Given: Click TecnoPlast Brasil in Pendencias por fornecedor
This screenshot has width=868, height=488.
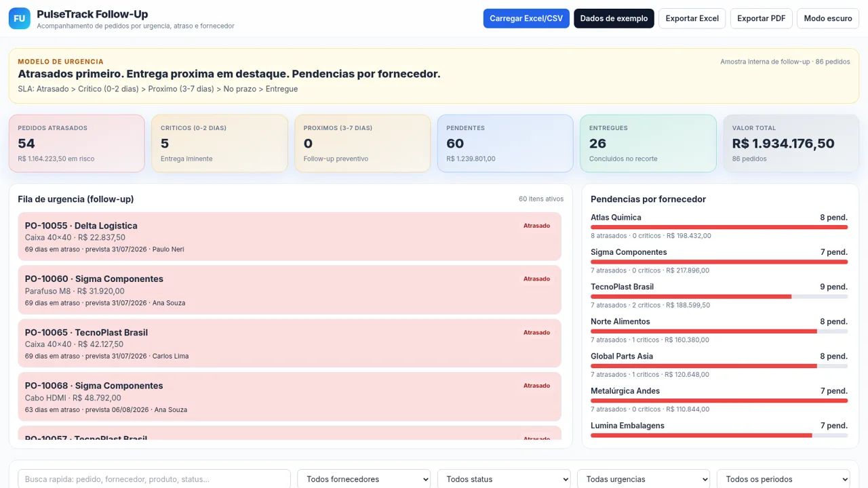Looking at the screenshot, I should click(x=622, y=287).
